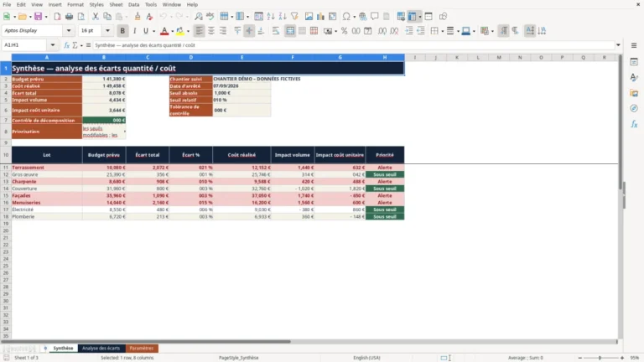
Task: Click English (USA) language in status bar
Action: click(x=366, y=358)
